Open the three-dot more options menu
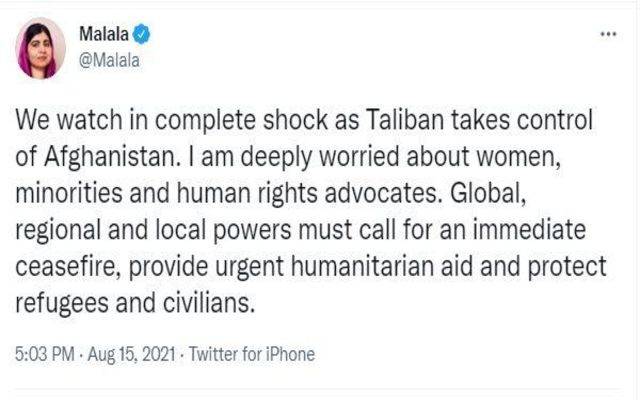Screen dimensions: 640x400 (x=608, y=34)
